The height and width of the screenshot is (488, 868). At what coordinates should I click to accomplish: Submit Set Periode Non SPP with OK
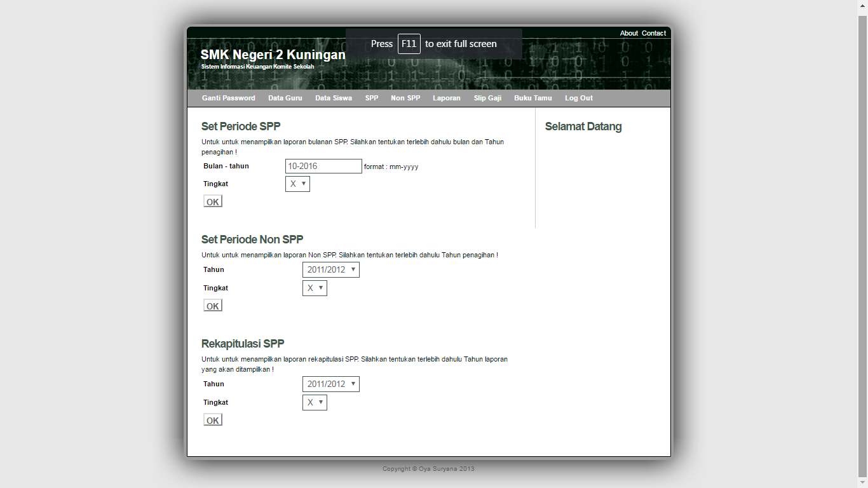tap(212, 306)
